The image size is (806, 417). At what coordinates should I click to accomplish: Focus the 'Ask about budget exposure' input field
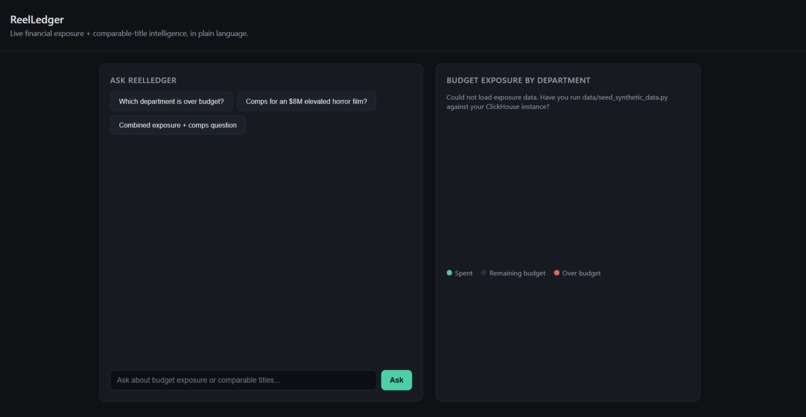coord(243,380)
